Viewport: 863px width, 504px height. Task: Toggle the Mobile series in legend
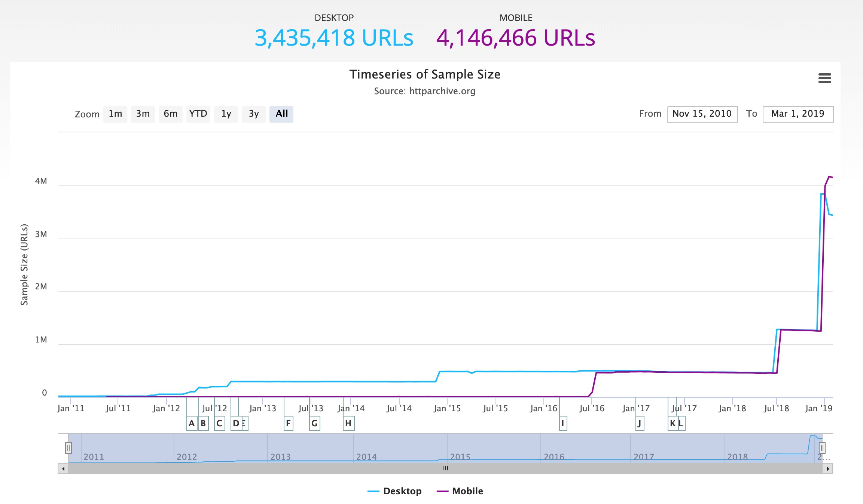click(x=460, y=491)
